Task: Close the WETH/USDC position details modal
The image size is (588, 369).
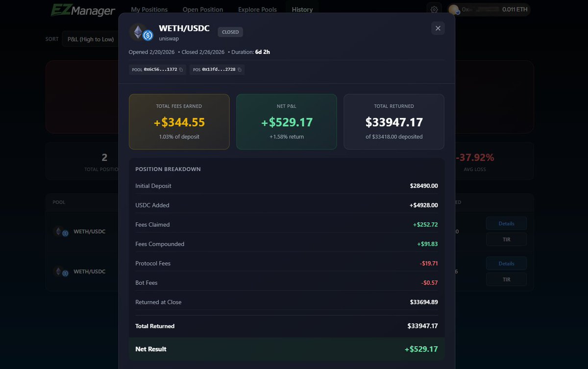Action: point(438,28)
